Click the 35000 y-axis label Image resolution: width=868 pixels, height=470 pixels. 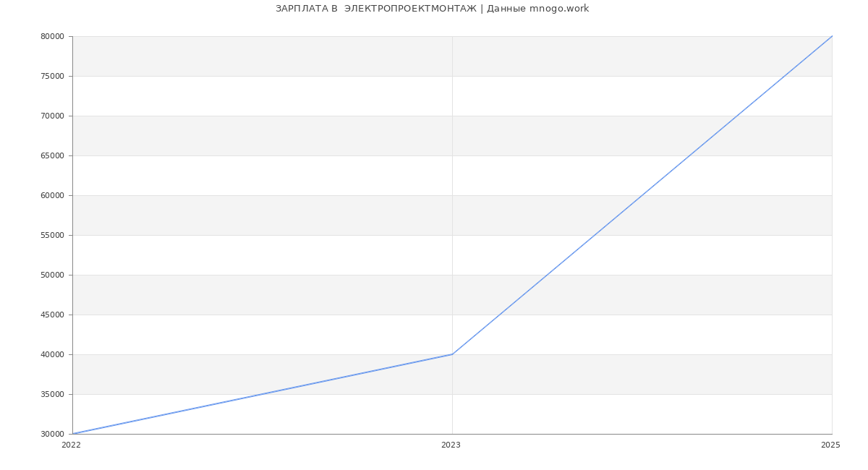click(53, 394)
